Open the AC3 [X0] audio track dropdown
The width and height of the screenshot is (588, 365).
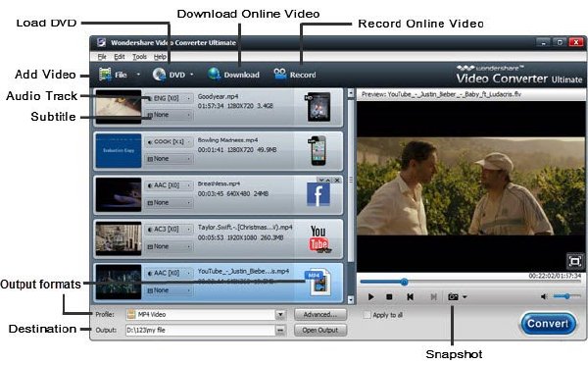pos(170,229)
